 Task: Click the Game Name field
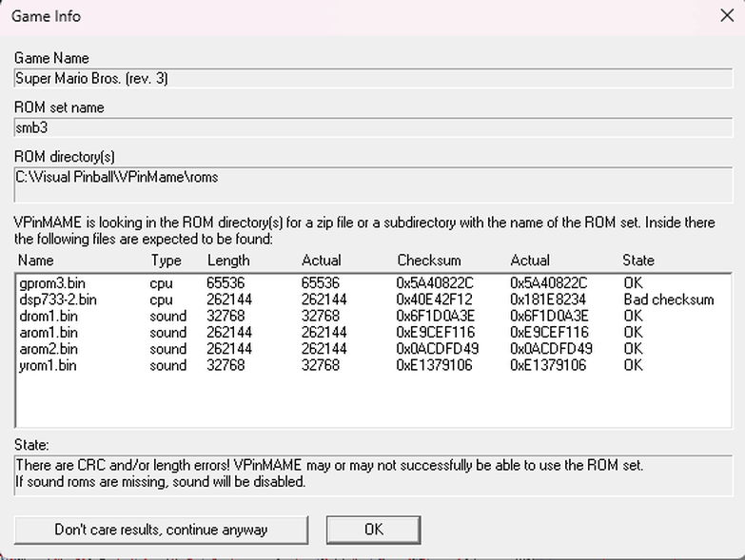tap(373, 78)
